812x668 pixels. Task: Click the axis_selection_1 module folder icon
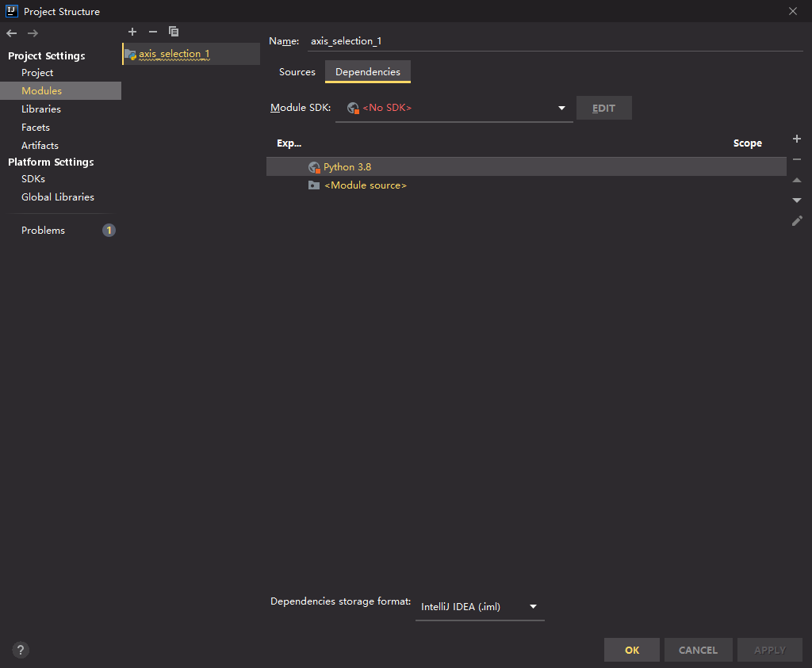[x=130, y=55]
